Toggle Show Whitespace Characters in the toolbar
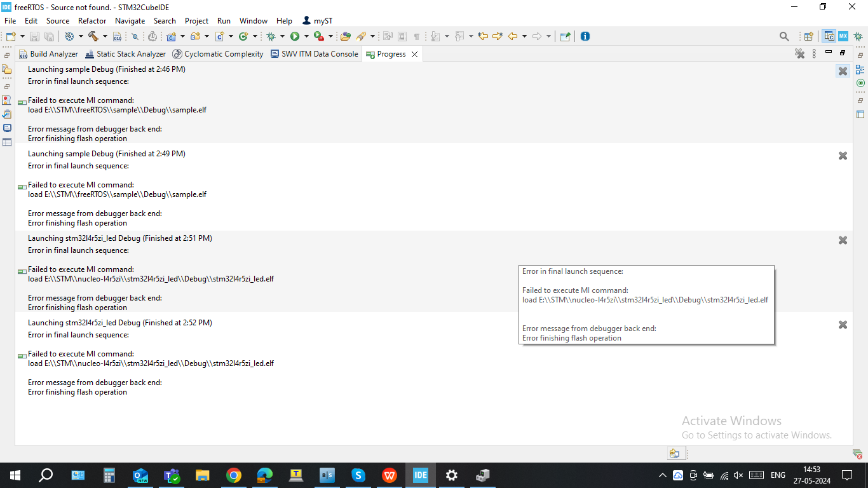Viewport: 868px width, 488px height. pyautogui.click(x=417, y=36)
